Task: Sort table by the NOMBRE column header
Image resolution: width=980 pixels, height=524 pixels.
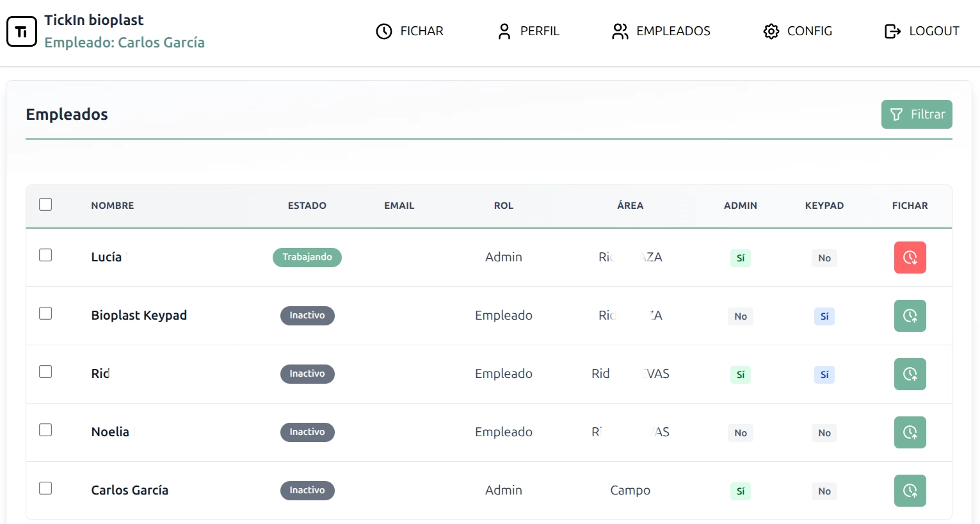Action: pyautogui.click(x=113, y=206)
